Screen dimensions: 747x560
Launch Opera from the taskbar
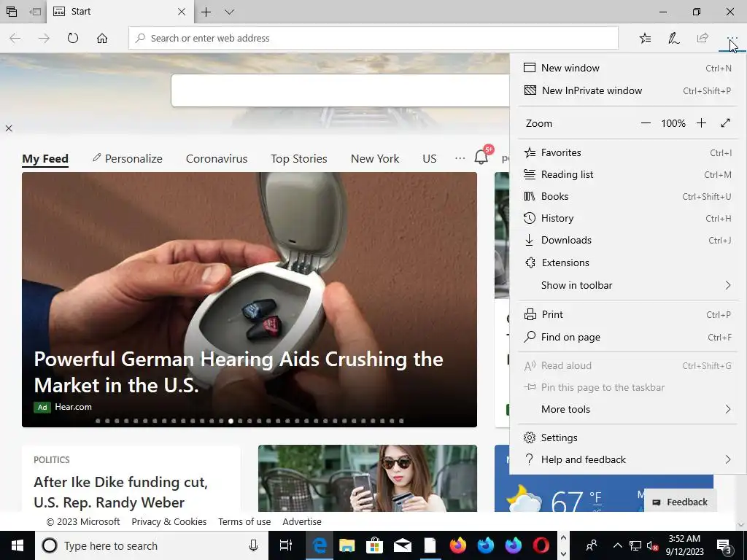click(x=541, y=545)
